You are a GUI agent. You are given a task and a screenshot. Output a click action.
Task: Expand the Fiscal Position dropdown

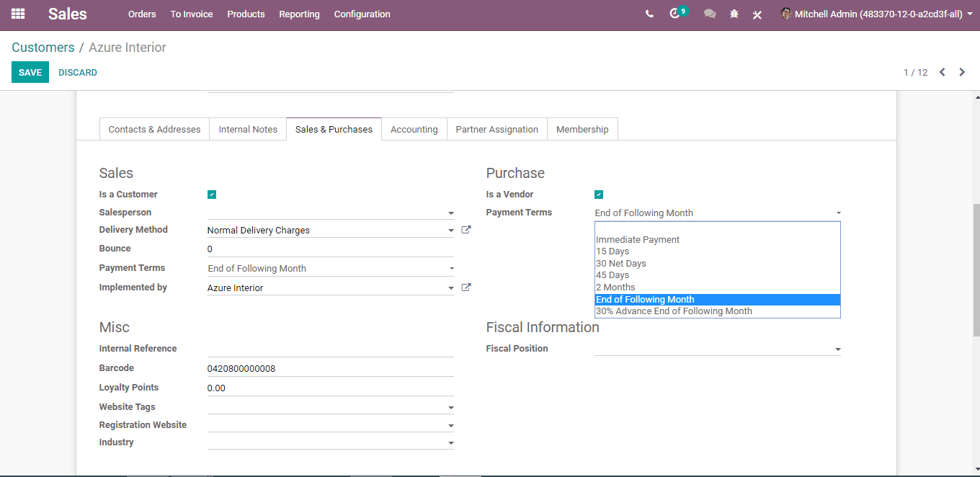tap(718, 349)
